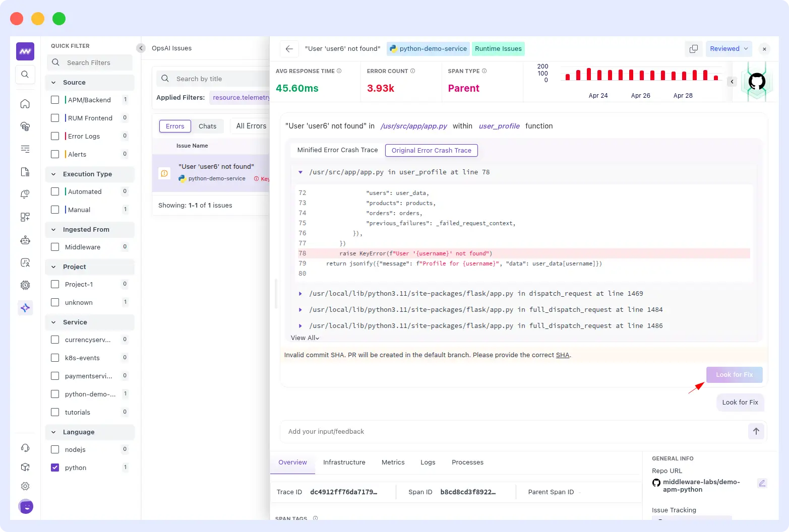
Task: Click the edit pencil icon beside the repo URL
Action: click(762, 483)
